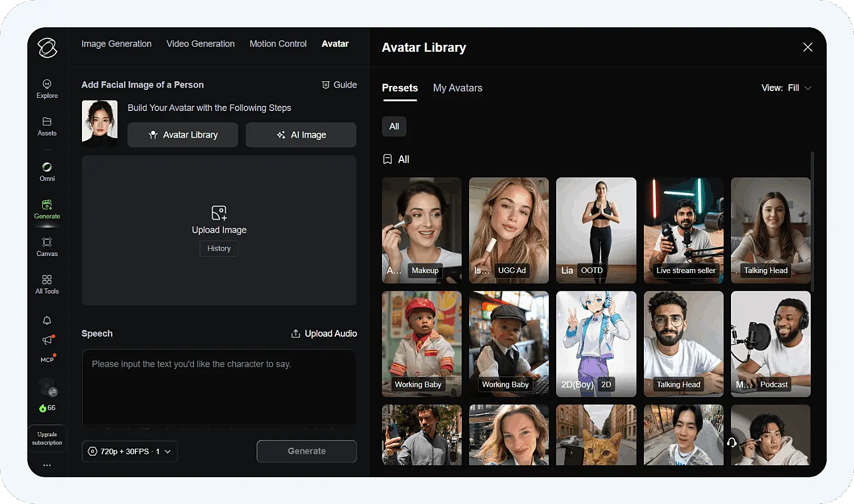Viewport: 854px width, 504px height.
Task: Close the Avatar Library panel
Action: click(807, 47)
